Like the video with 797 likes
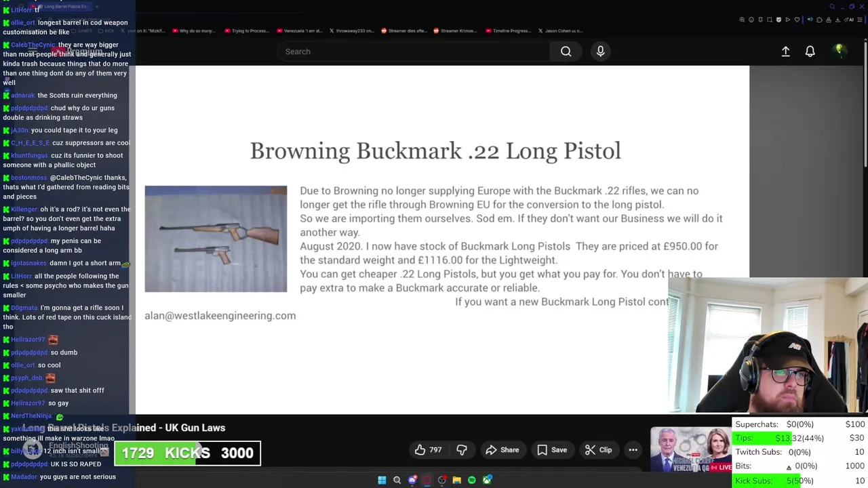Image resolution: width=868 pixels, height=488 pixels. click(428, 450)
